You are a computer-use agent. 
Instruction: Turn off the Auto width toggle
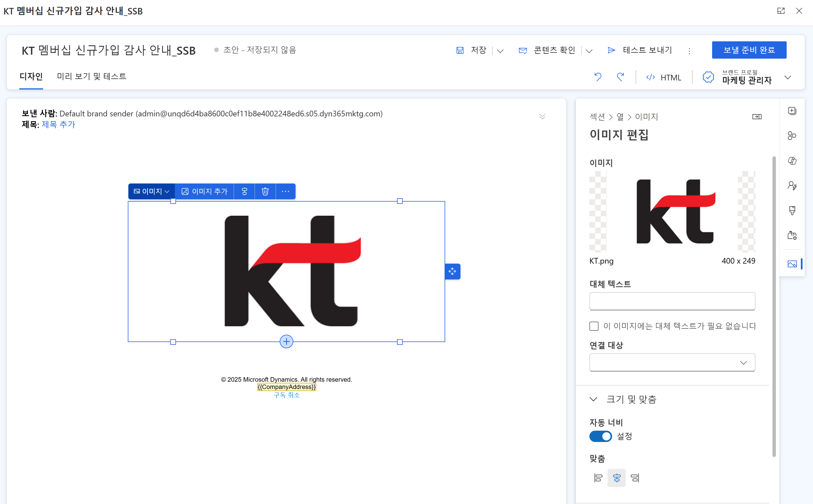tap(600, 436)
